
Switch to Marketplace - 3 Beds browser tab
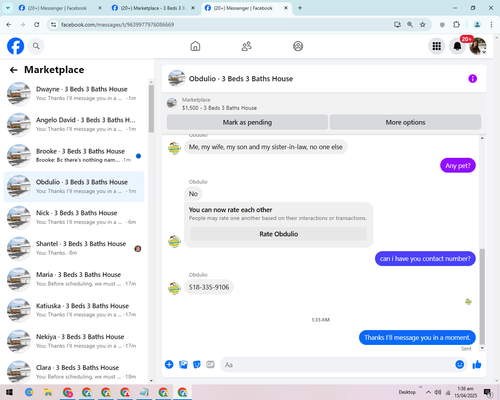[x=153, y=8]
